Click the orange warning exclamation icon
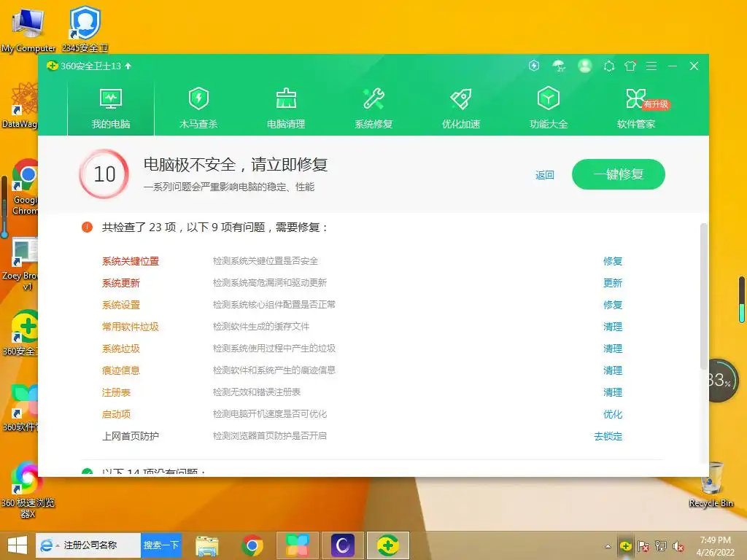 87,227
